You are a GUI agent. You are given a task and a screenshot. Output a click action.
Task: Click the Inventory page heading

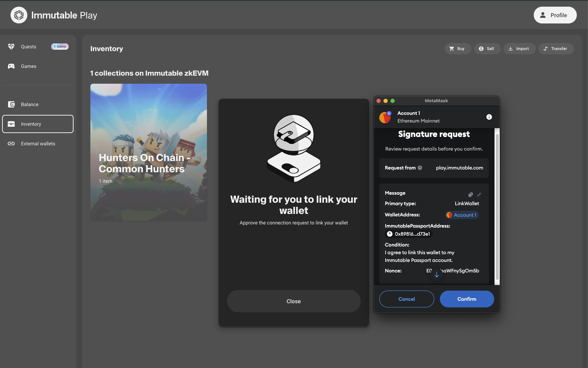107,49
